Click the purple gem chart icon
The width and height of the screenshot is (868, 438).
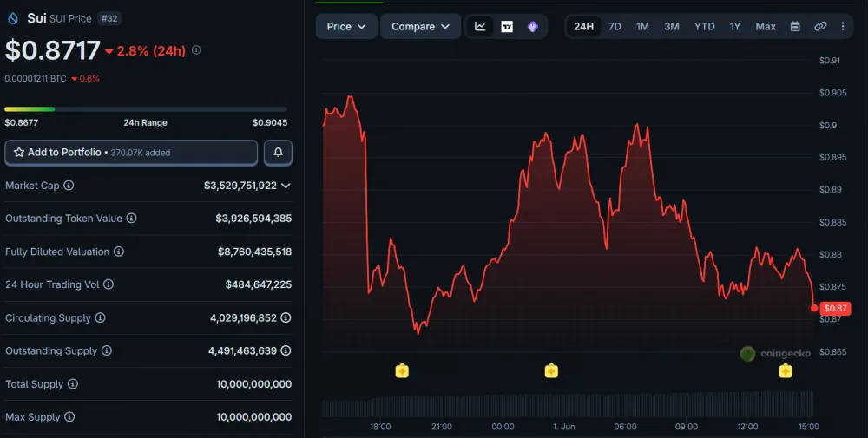coord(533,27)
